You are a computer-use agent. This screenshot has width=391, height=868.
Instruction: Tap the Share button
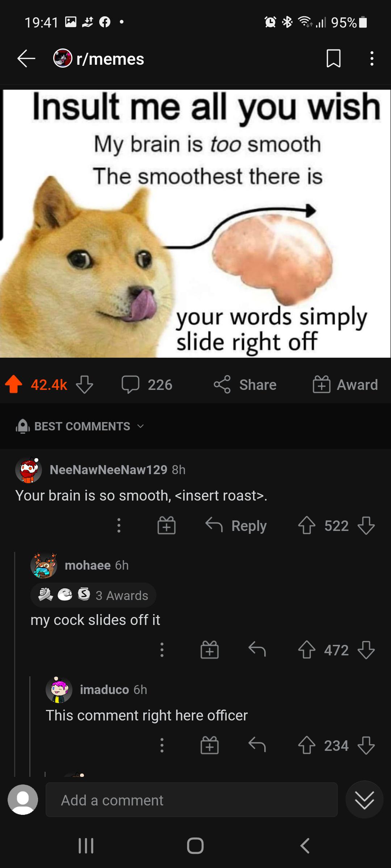tap(245, 384)
